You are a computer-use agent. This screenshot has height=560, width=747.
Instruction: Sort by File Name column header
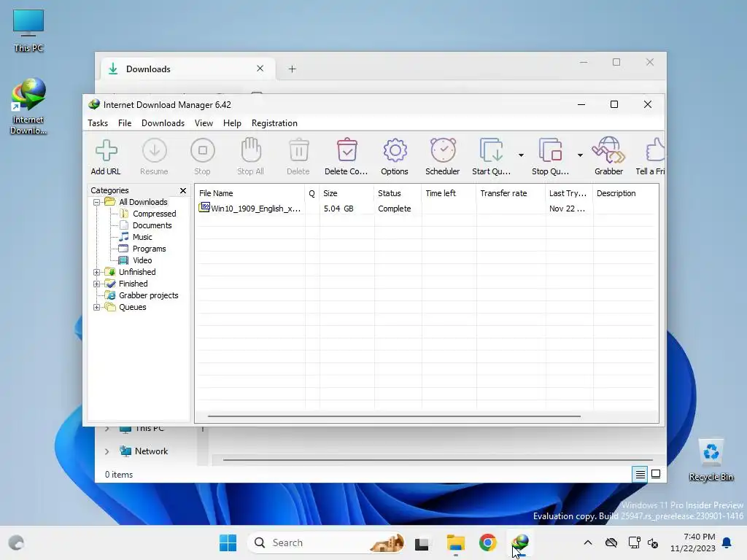(x=249, y=193)
